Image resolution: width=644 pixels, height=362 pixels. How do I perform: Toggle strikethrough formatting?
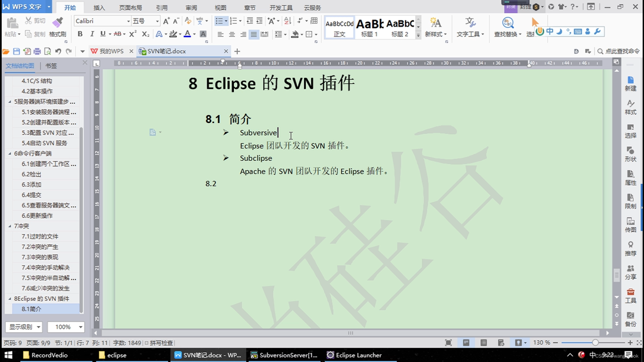117,34
